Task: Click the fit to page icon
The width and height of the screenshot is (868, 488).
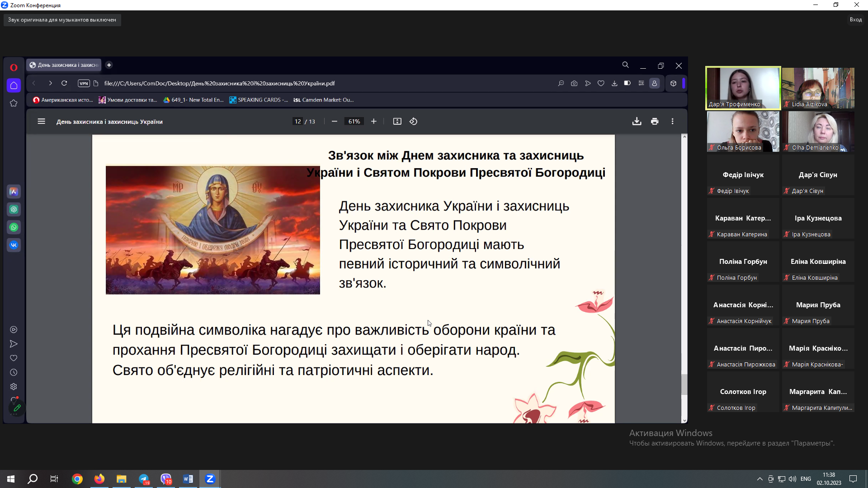Action: pyautogui.click(x=397, y=122)
